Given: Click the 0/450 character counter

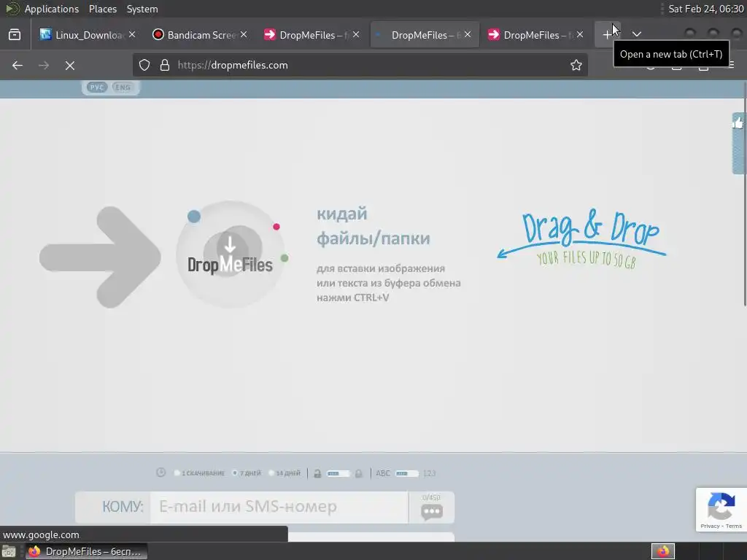Looking at the screenshot, I should pyautogui.click(x=431, y=497).
